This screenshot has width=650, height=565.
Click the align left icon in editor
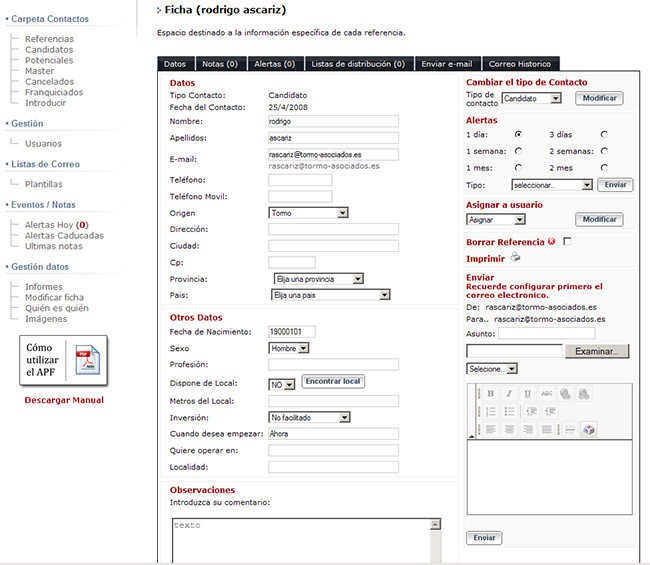click(x=491, y=429)
